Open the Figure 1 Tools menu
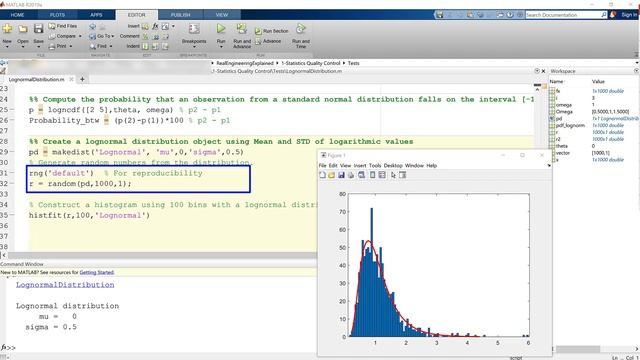The height and width of the screenshot is (360, 640). pos(375,165)
